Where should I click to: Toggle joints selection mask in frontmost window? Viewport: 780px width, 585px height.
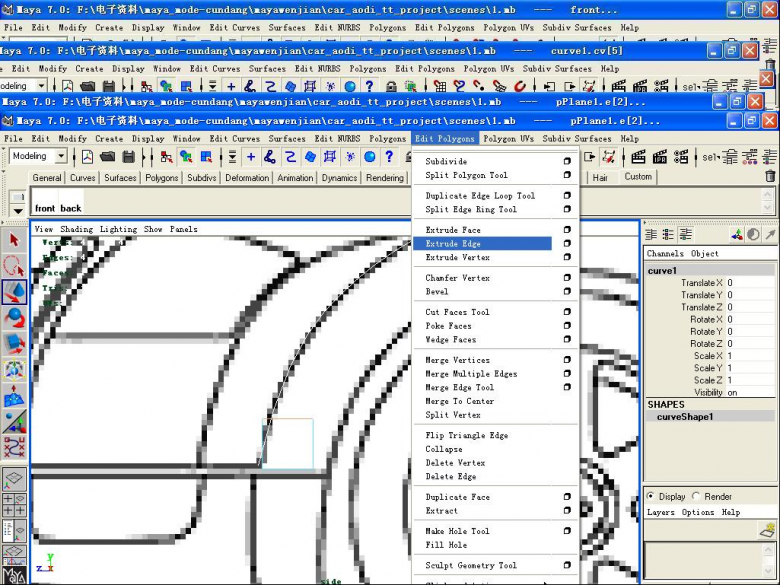tap(270, 157)
